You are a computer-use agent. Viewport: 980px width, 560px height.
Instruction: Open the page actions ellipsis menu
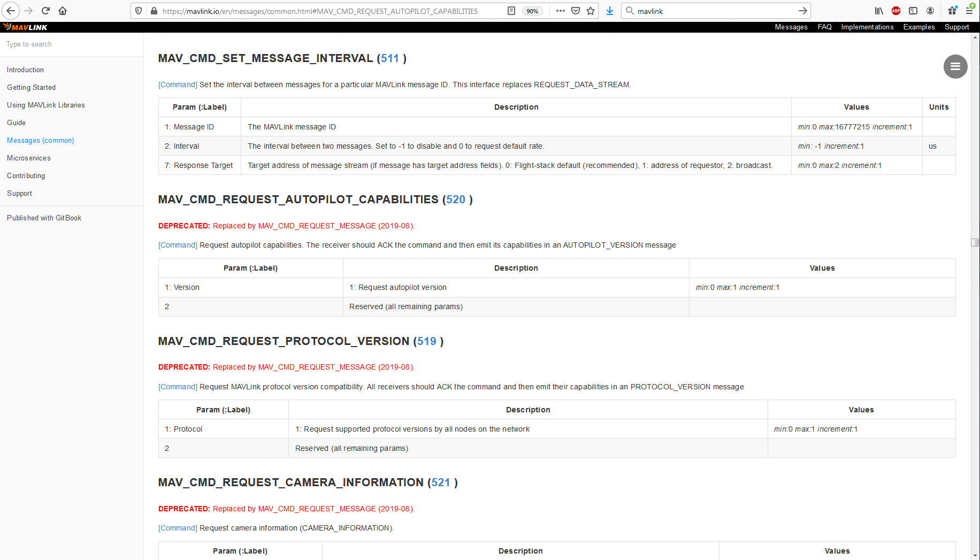(x=561, y=11)
